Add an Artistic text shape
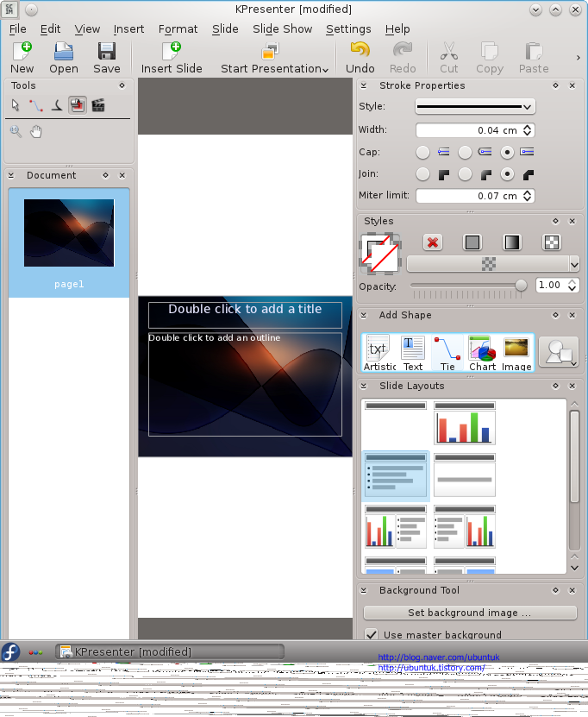The height and width of the screenshot is (717, 588). click(378, 353)
